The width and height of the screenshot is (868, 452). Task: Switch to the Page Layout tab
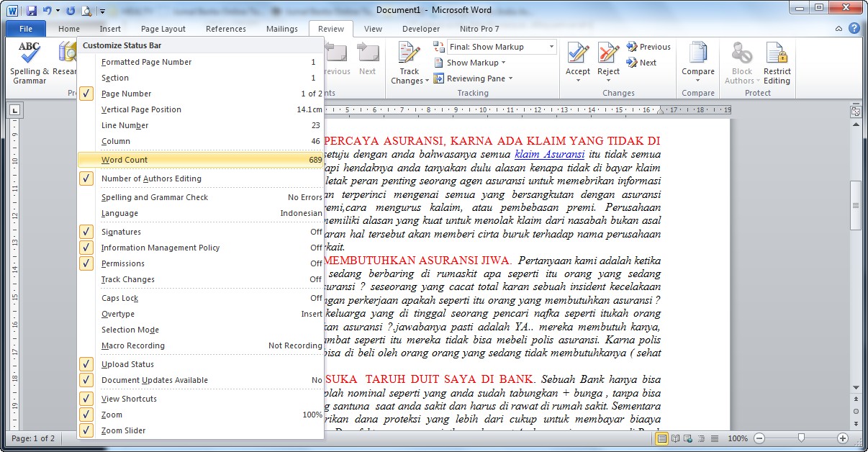163,29
